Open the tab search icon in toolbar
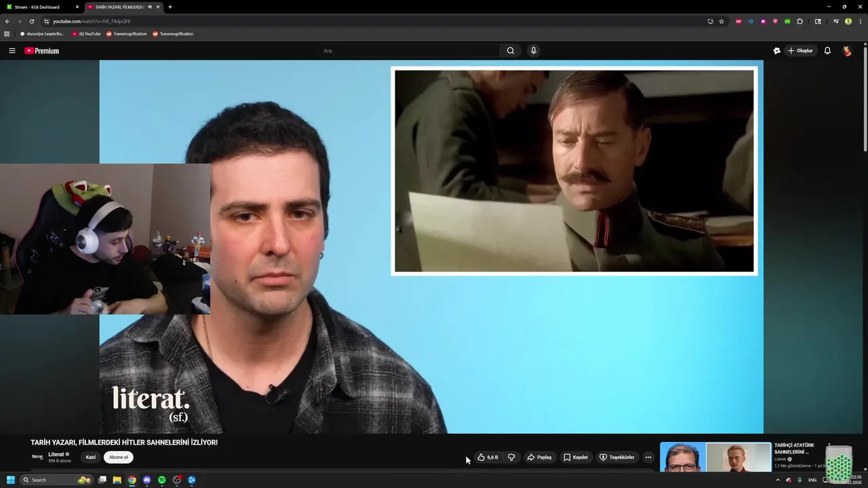The image size is (868, 488). [818, 21]
